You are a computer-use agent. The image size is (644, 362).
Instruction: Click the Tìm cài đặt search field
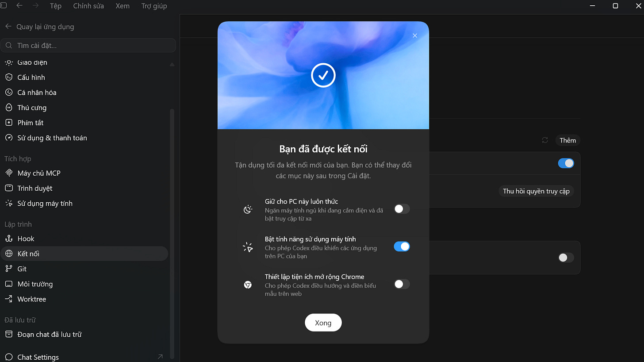click(88, 46)
